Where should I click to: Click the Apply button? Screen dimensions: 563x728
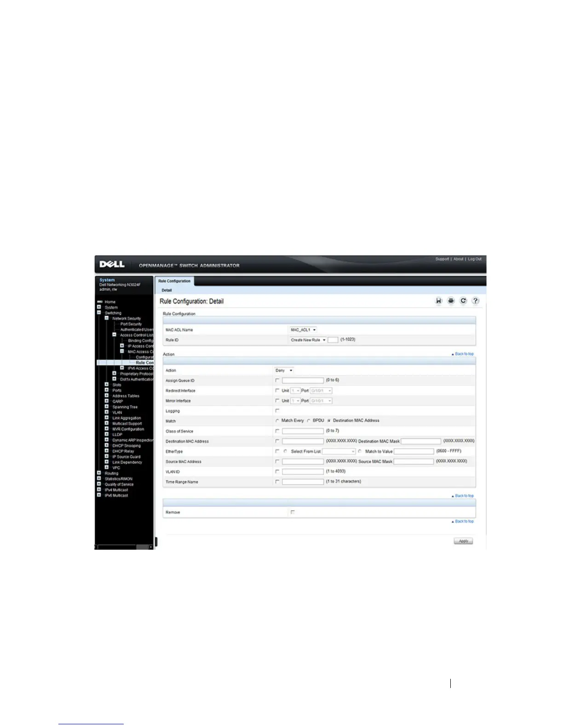click(463, 541)
